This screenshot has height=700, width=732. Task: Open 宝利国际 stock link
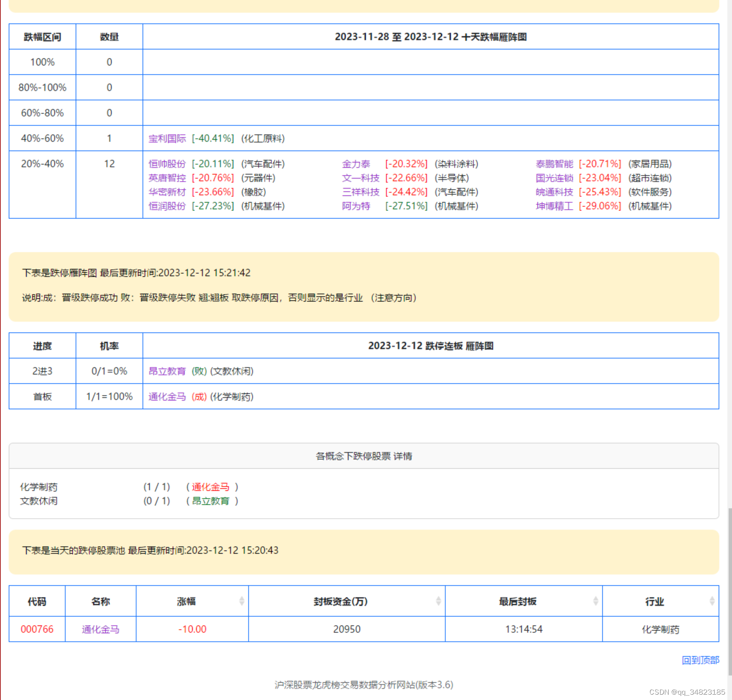click(x=167, y=139)
